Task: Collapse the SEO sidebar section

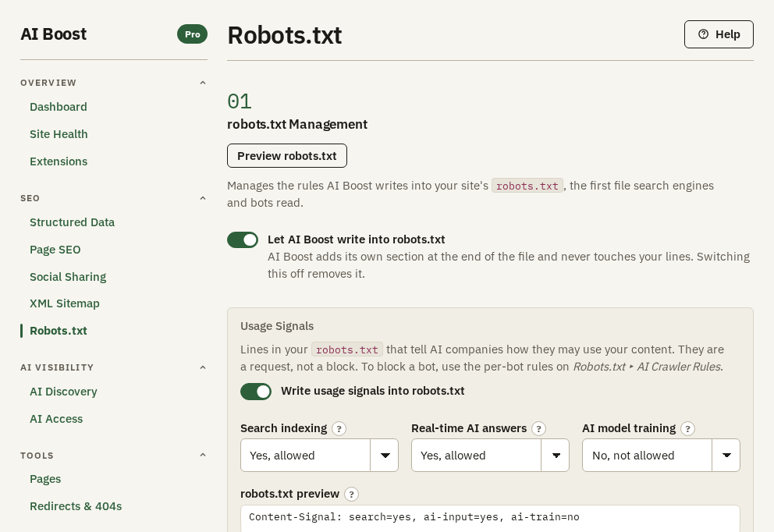Action: 202,198
